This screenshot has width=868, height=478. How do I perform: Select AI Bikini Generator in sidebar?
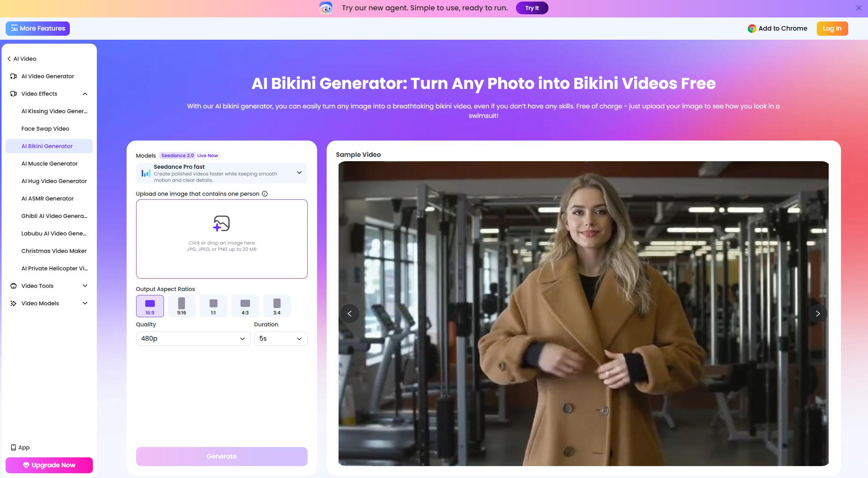tap(49, 146)
